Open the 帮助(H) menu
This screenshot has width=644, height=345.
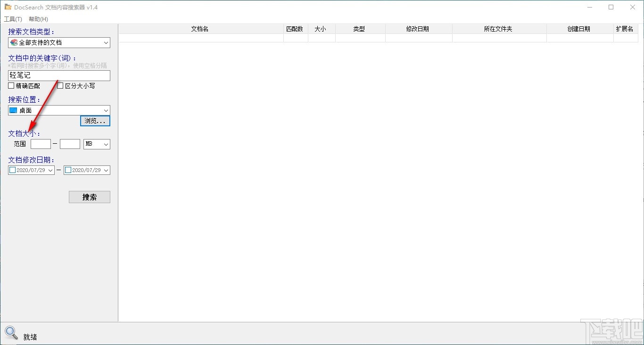click(37, 19)
